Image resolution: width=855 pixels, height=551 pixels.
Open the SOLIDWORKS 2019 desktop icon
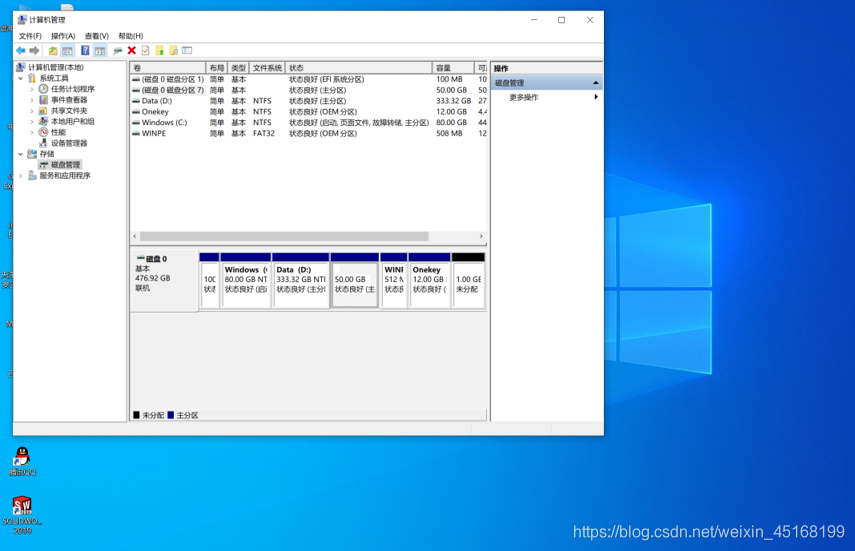[22, 514]
